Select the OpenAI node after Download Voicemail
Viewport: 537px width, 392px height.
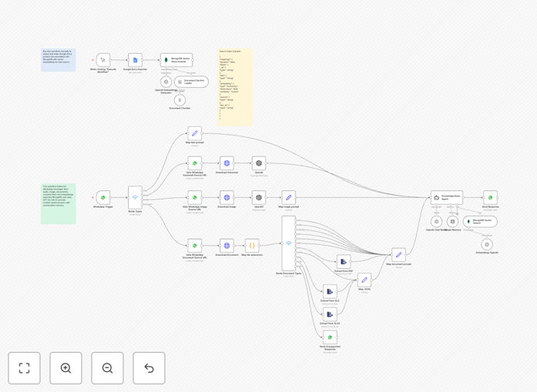(x=259, y=163)
